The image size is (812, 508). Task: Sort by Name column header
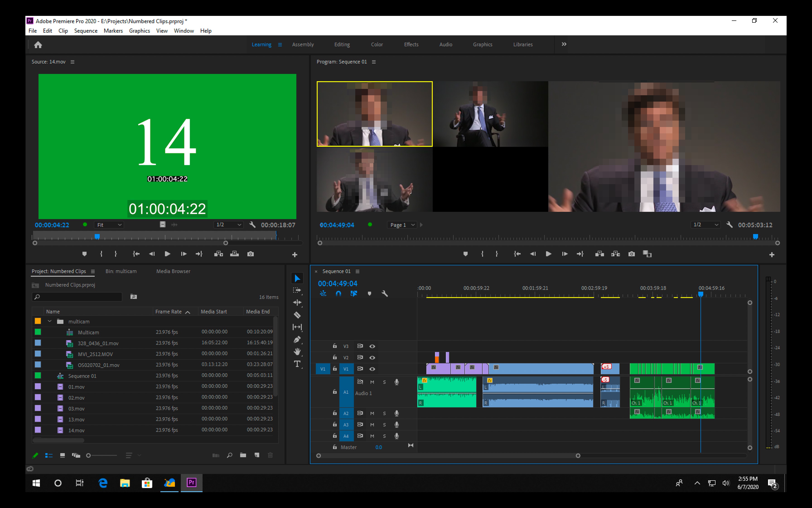pyautogui.click(x=53, y=311)
